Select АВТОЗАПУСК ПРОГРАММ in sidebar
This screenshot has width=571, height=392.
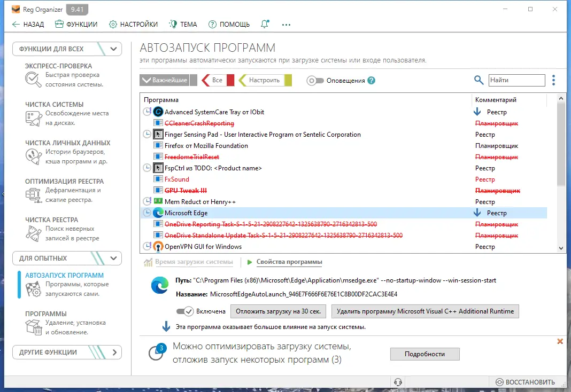coord(64,284)
